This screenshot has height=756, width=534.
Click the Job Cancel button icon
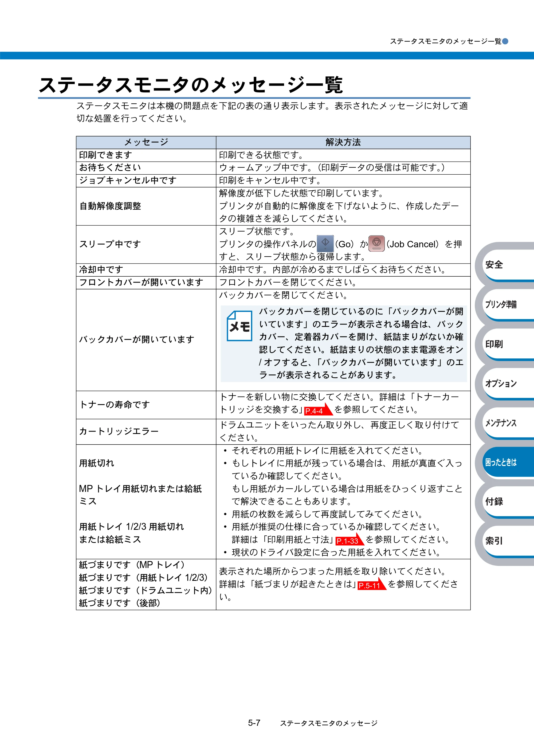pos(376,244)
